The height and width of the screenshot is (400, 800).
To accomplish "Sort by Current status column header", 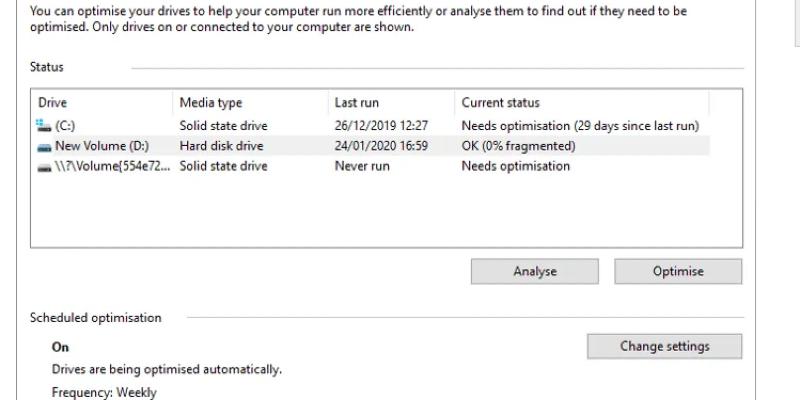I will pyautogui.click(x=582, y=103).
